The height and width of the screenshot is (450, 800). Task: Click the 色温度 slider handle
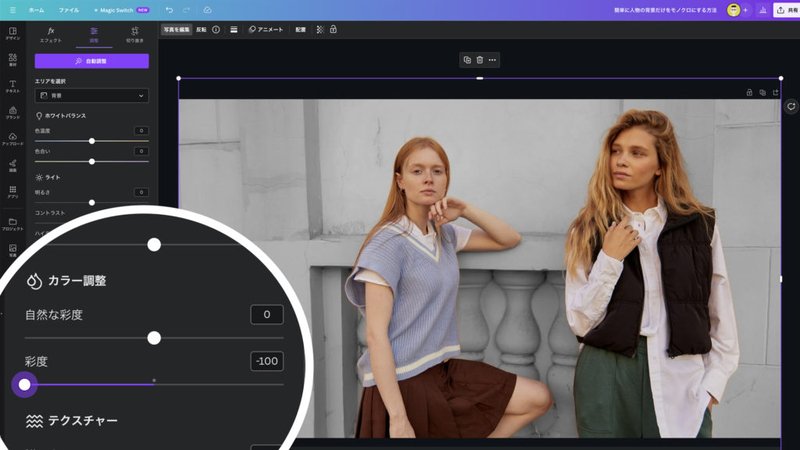pyautogui.click(x=92, y=141)
